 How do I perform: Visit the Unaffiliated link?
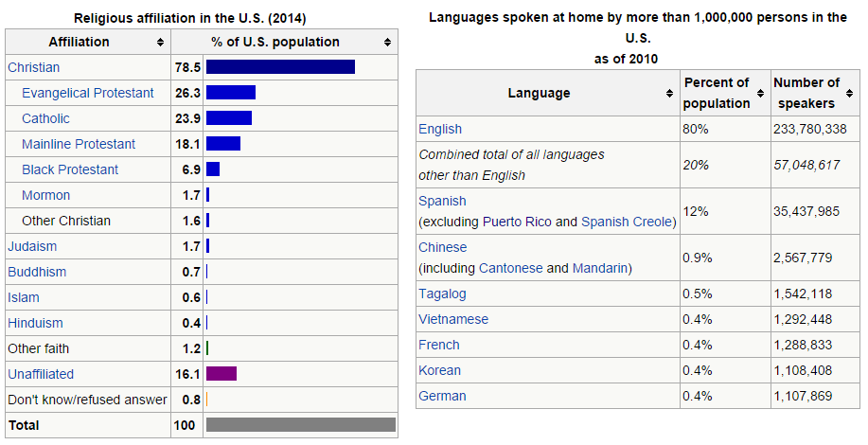pyautogui.click(x=41, y=374)
